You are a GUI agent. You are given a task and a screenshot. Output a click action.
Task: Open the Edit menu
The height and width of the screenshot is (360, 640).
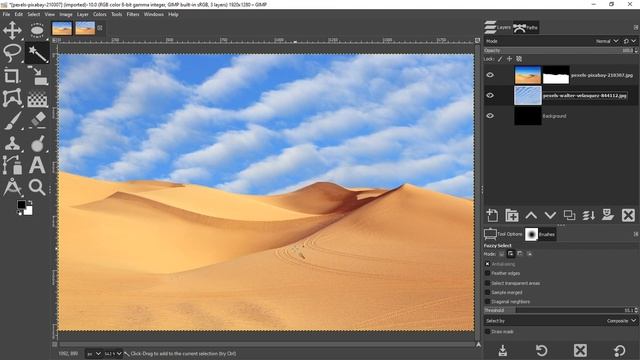[x=19, y=14]
